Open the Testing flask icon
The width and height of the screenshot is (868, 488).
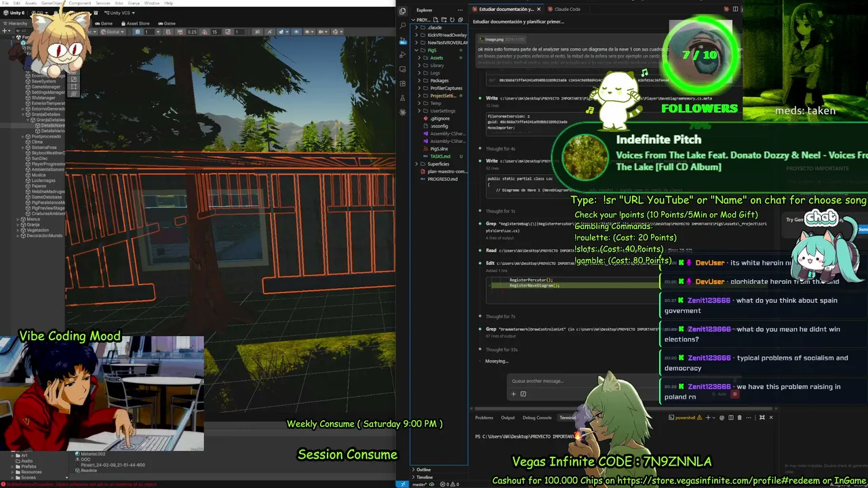pyautogui.click(x=402, y=97)
